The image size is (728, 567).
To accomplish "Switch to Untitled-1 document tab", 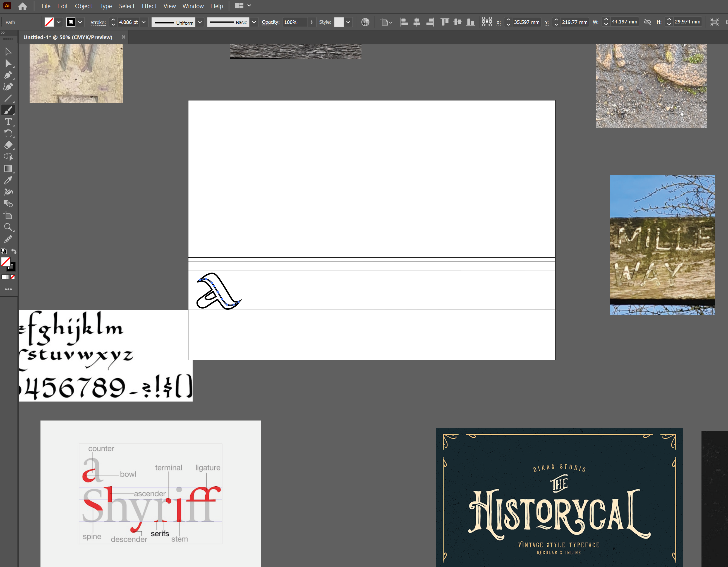I will (68, 37).
